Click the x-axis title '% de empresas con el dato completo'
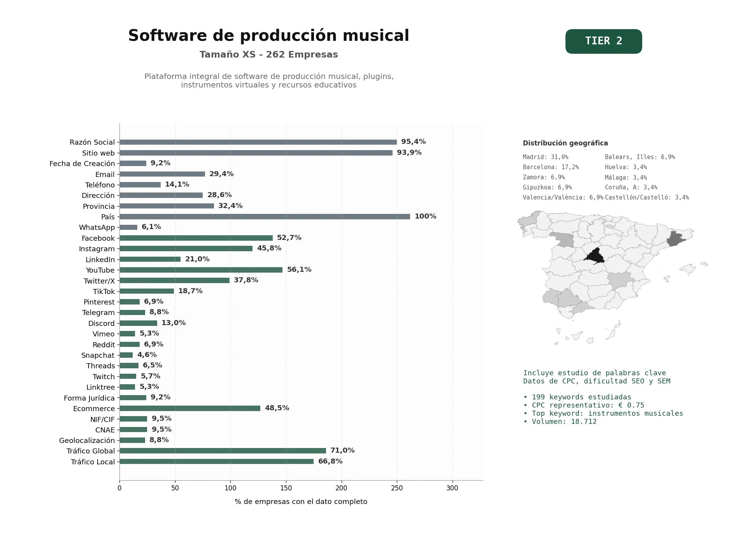 (301, 502)
